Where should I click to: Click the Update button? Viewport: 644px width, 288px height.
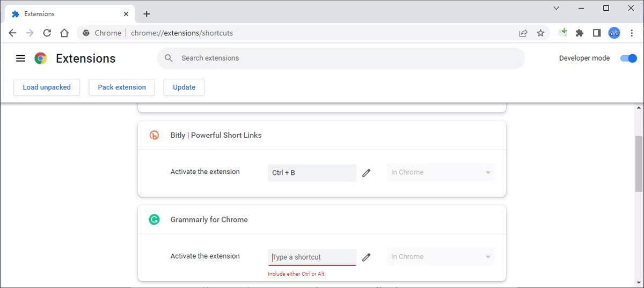(184, 87)
